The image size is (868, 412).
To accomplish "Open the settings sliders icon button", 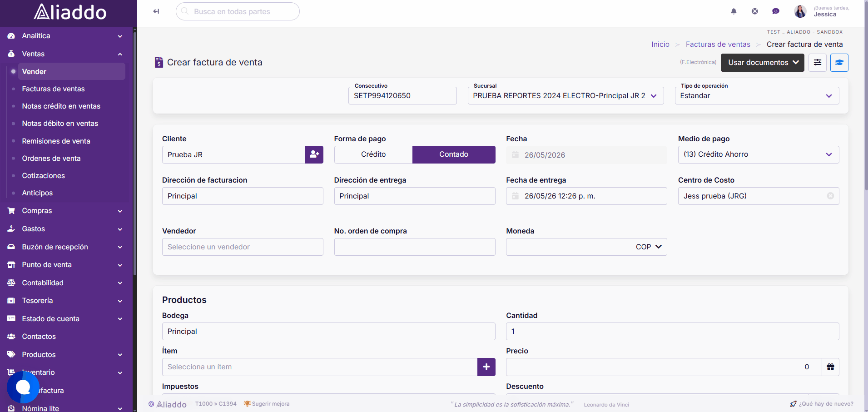I will (818, 63).
